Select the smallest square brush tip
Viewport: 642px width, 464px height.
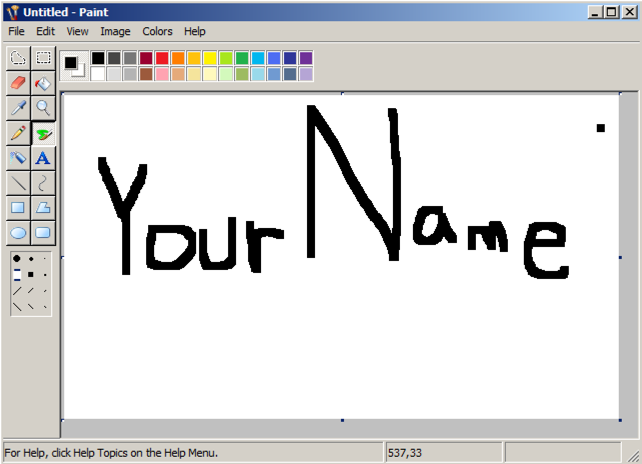point(45,275)
